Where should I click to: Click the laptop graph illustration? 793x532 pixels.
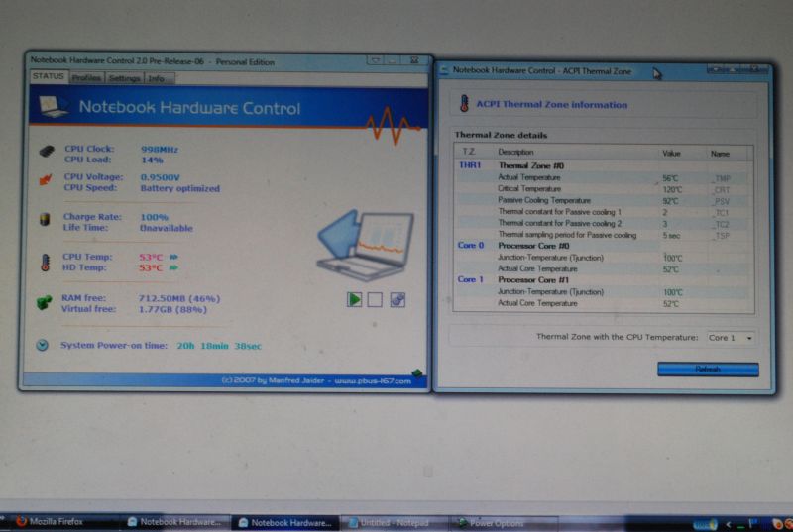365,246
